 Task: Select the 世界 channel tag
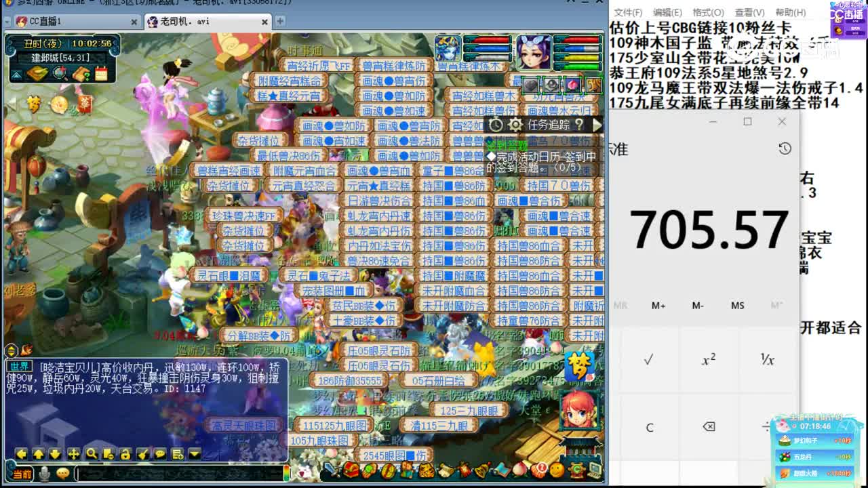point(21,366)
